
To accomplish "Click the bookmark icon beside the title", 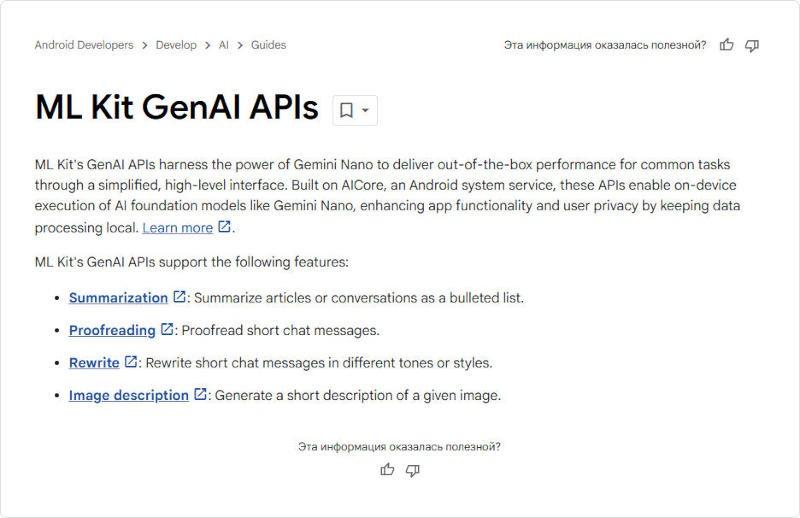I will click(x=346, y=110).
